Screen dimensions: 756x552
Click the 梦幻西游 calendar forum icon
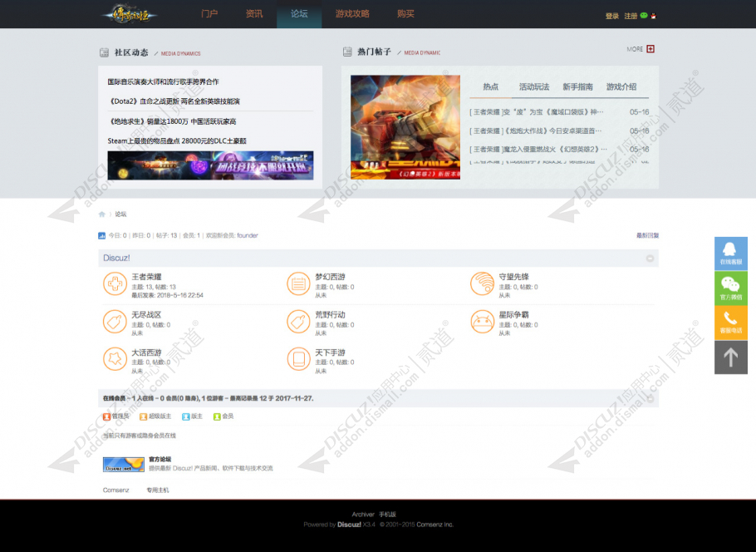click(x=298, y=283)
